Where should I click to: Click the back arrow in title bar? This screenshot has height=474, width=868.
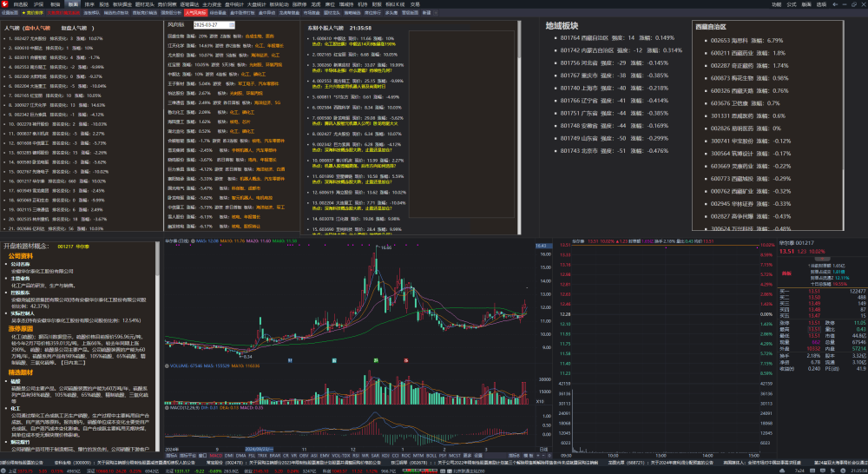pyautogui.click(x=836, y=3)
